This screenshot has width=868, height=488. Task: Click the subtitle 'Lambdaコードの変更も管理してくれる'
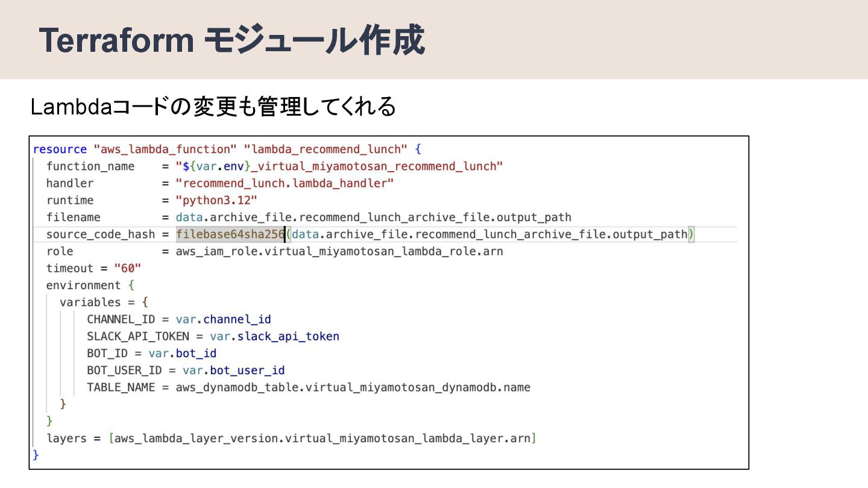[x=213, y=107]
